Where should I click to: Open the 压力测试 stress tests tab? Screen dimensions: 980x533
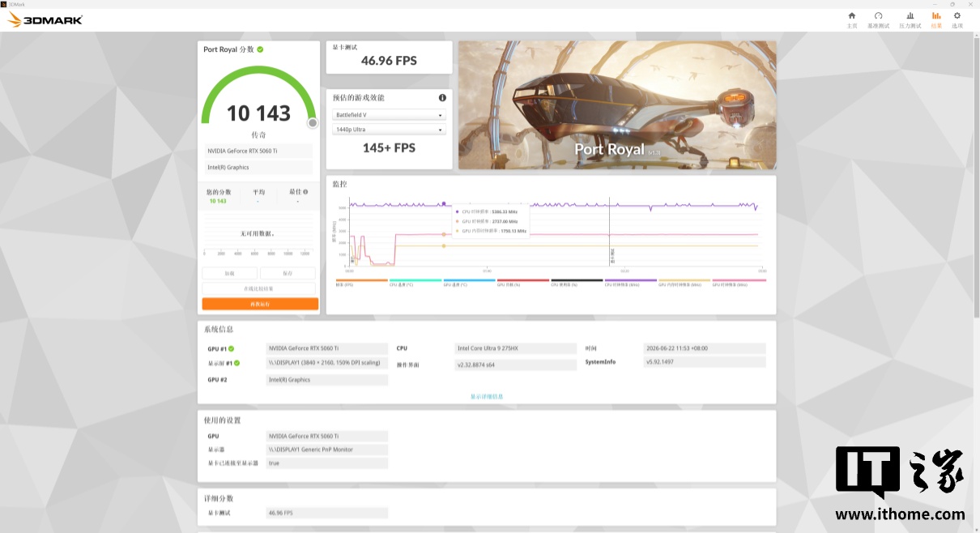910,19
